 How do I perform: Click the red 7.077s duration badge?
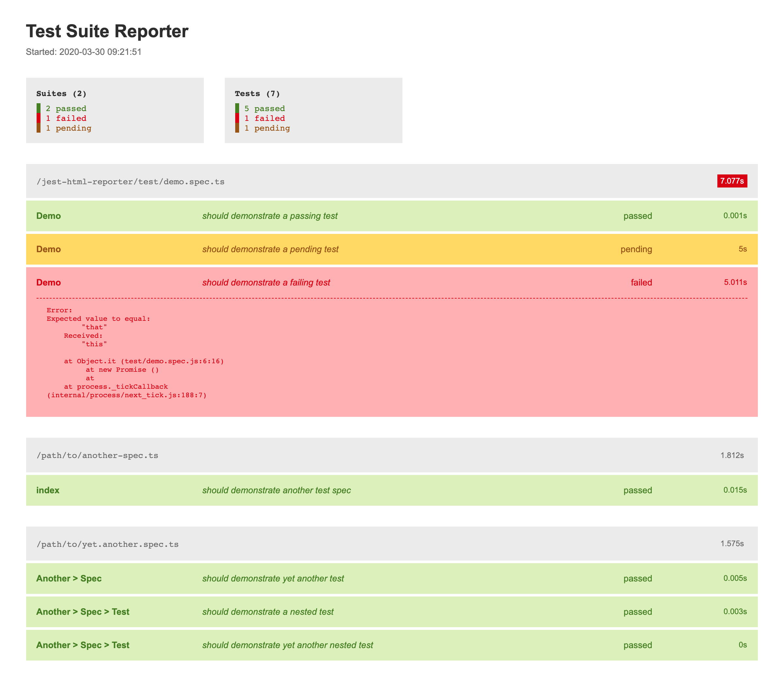pyautogui.click(x=732, y=181)
